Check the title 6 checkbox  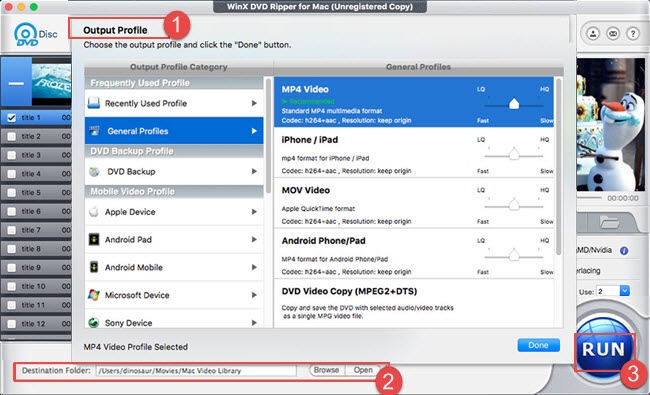(12, 211)
